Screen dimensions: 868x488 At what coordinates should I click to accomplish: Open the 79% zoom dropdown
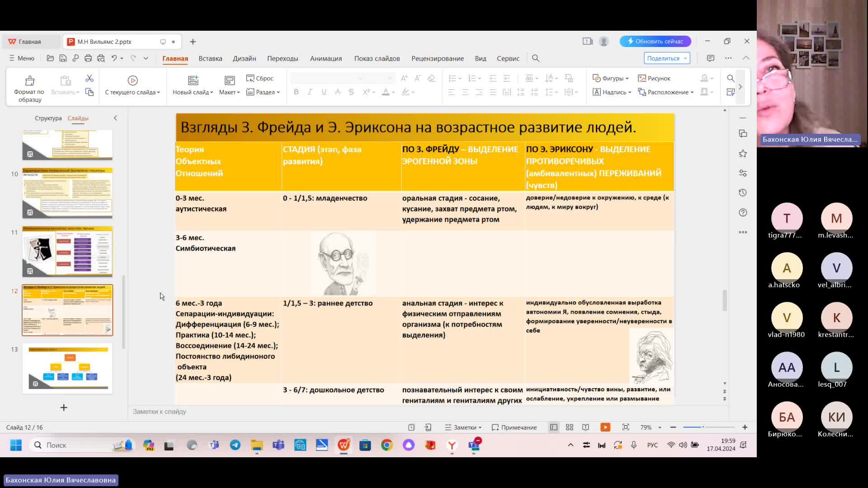tap(650, 427)
